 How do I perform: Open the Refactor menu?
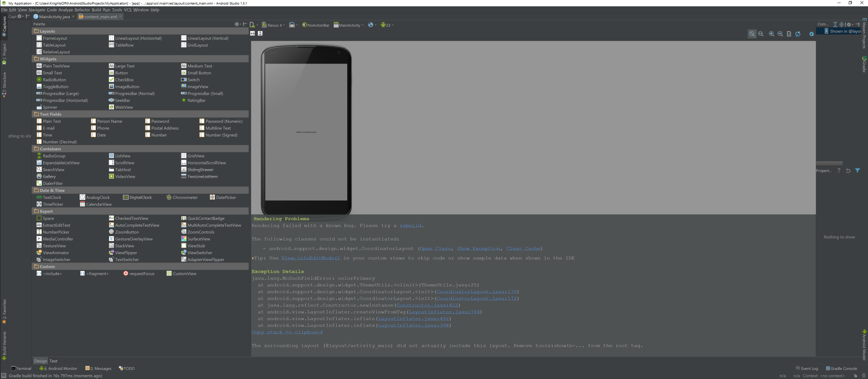pyautogui.click(x=82, y=10)
